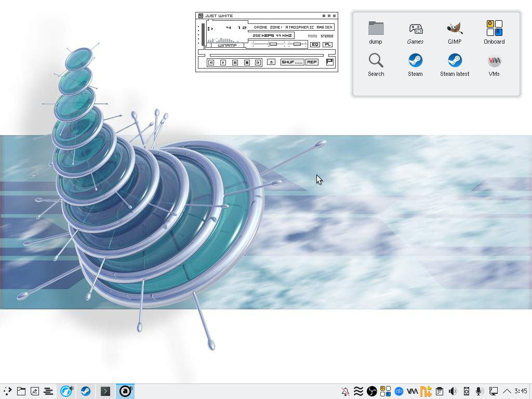Click the orange N tray icon
Image resolution: width=532 pixels, height=399 pixels.
[x=426, y=391]
